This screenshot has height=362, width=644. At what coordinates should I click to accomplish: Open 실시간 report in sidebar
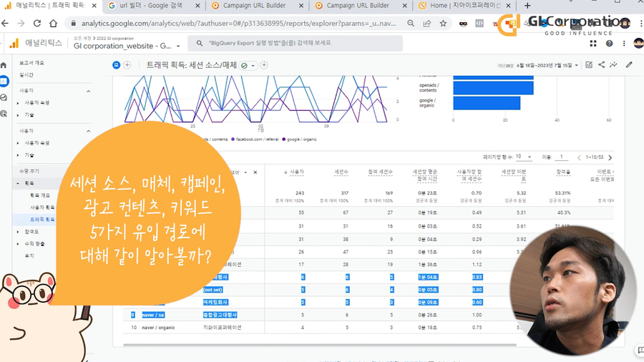[26, 74]
